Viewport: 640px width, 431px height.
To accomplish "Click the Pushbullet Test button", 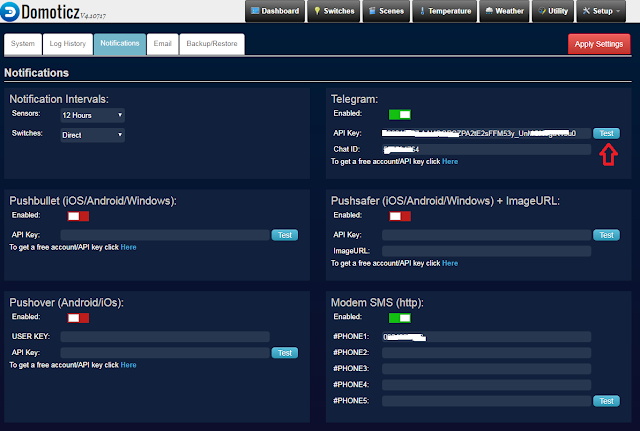I will coord(285,235).
